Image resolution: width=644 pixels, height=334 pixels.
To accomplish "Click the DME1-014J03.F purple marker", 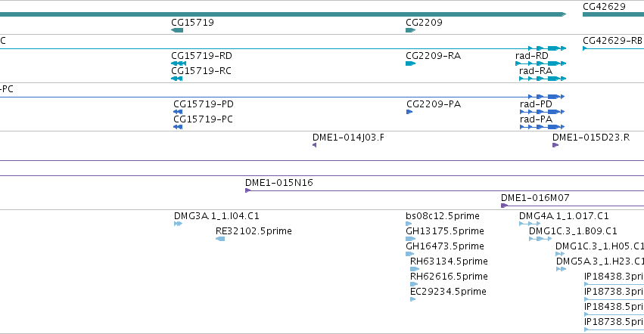I will [x=314, y=145].
